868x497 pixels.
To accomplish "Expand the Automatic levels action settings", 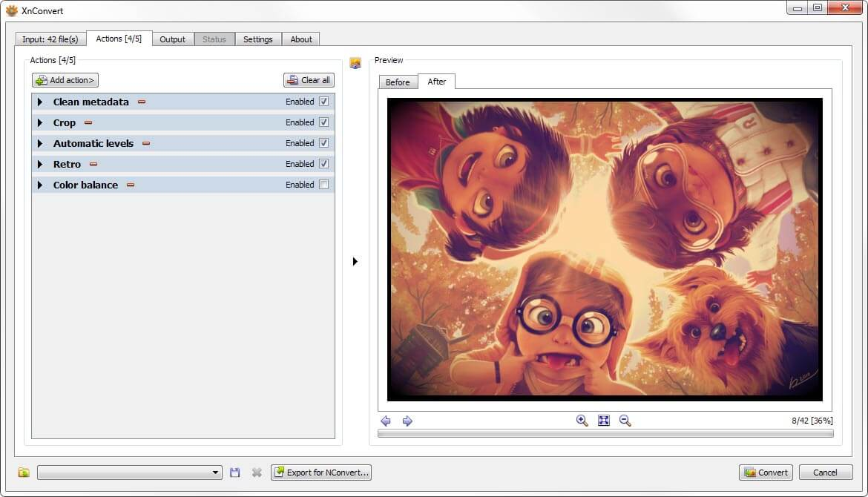I will tap(40, 143).
